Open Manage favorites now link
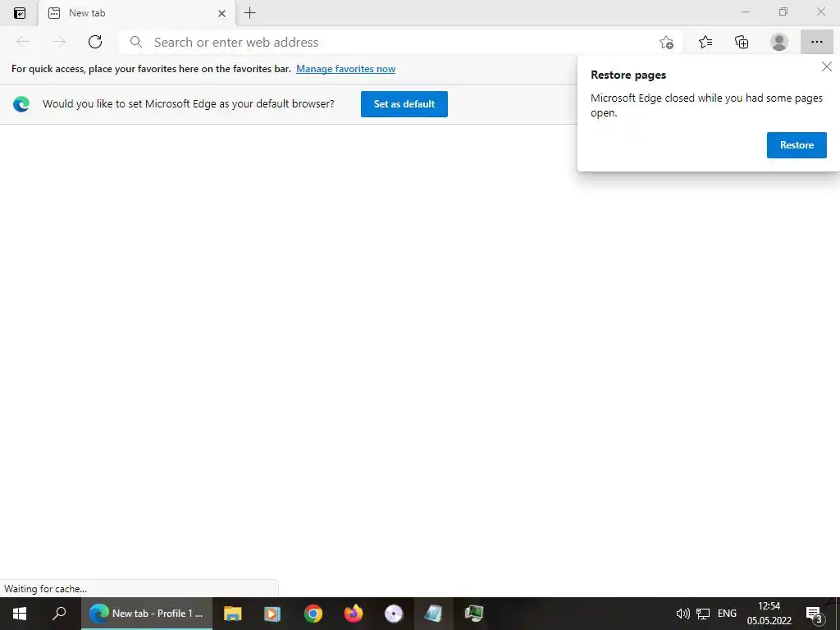This screenshot has height=630, width=840. click(x=345, y=69)
